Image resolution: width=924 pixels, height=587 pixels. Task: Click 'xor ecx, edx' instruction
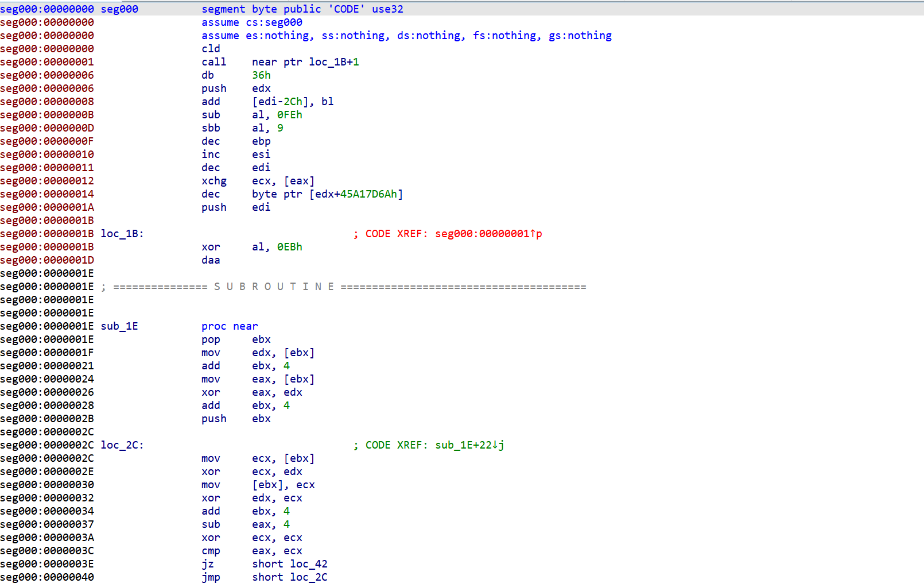[252, 472]
